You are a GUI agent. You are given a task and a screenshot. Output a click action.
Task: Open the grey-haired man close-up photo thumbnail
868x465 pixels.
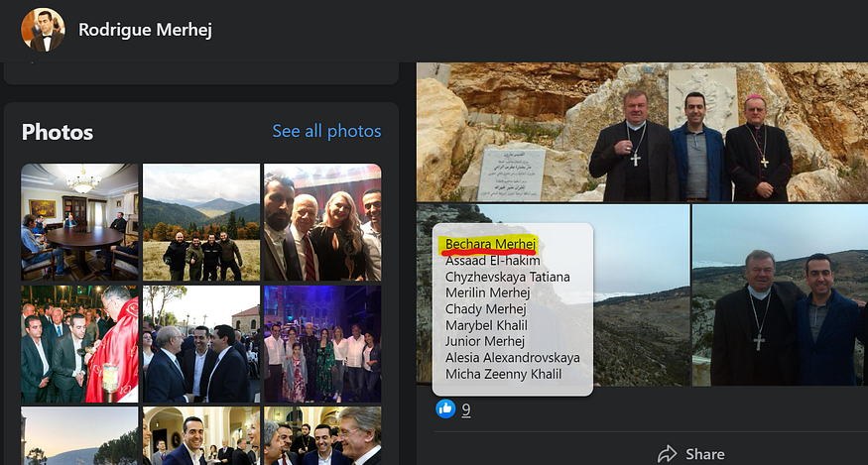322,435
